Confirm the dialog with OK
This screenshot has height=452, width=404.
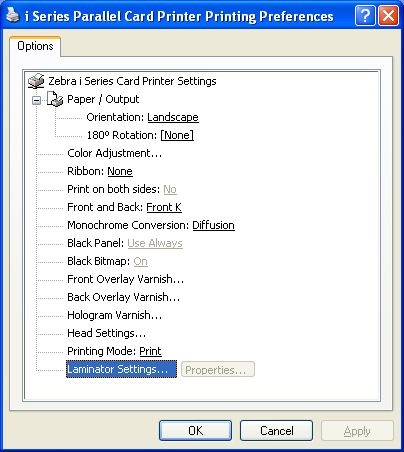click(195, 430)
